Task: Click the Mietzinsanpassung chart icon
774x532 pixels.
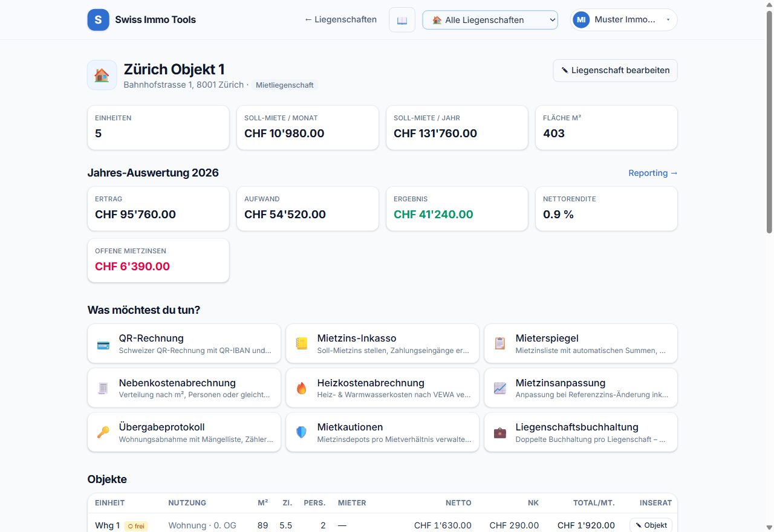Action: [x=500, y=388]
